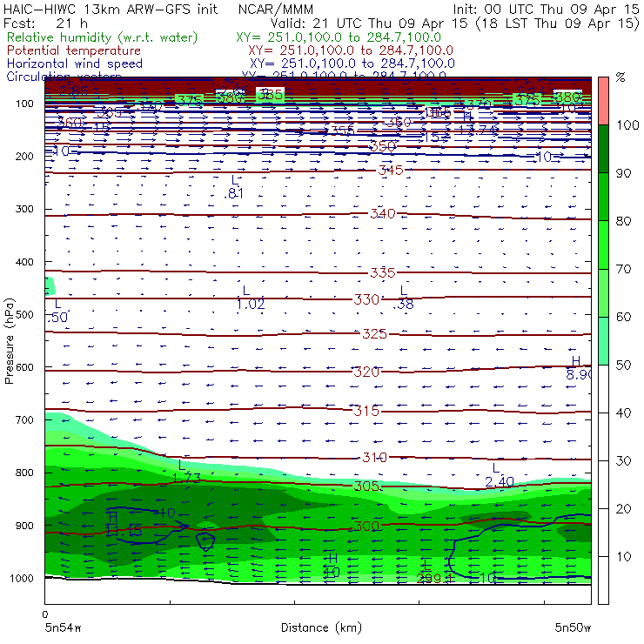This screenshot has width=644, height=644.
Task: Click the "Fcst: 21 h" forecast label
Action: (45, 23)
